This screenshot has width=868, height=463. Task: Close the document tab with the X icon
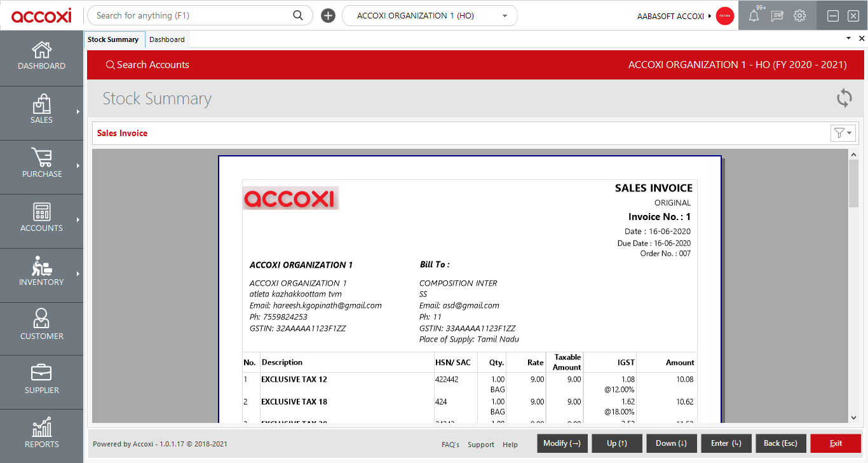(x=862, y=39)
